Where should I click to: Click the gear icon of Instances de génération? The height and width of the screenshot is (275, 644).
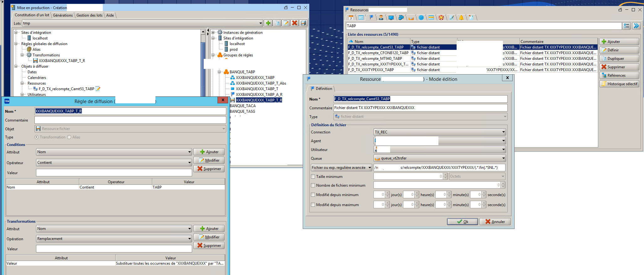pos(220,32)
